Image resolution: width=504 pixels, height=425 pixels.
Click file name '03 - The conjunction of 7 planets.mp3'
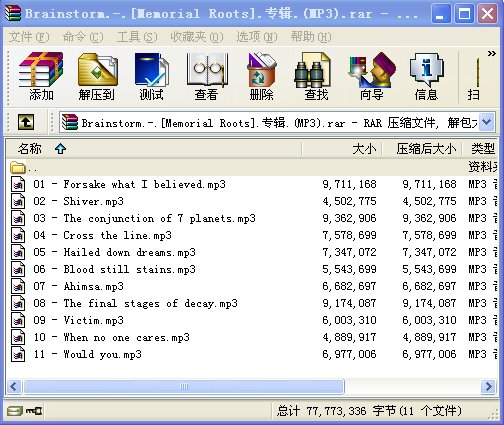tap(144, 218)
